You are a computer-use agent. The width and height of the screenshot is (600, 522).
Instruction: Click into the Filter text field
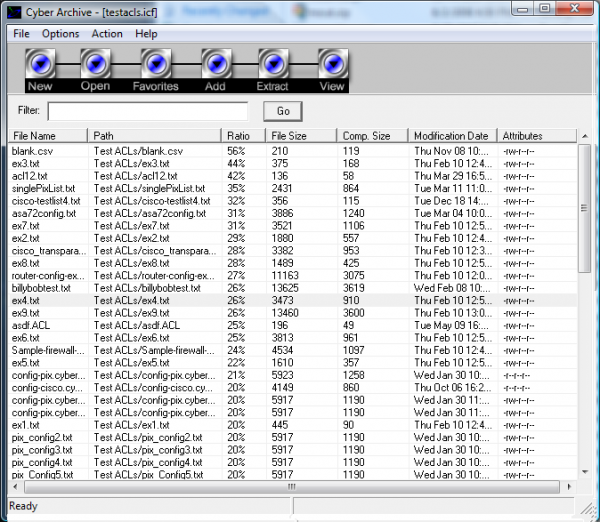click(147, 111)
